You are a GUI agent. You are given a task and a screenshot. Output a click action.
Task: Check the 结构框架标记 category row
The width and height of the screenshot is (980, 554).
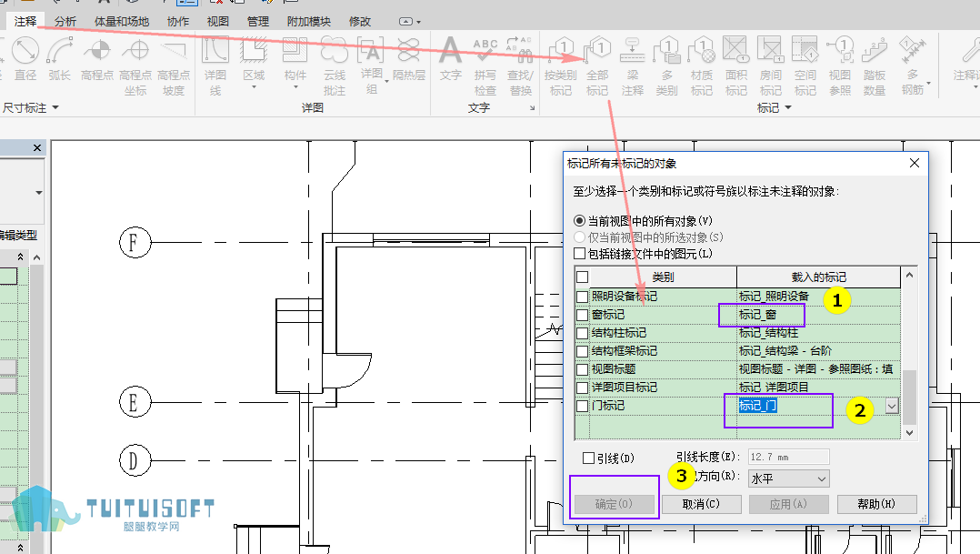(583, 351)
